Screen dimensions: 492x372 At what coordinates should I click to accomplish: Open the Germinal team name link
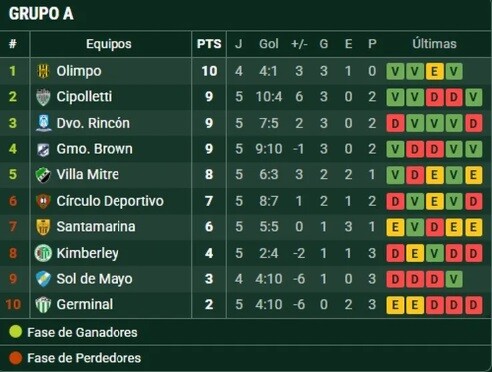point(85,304)
